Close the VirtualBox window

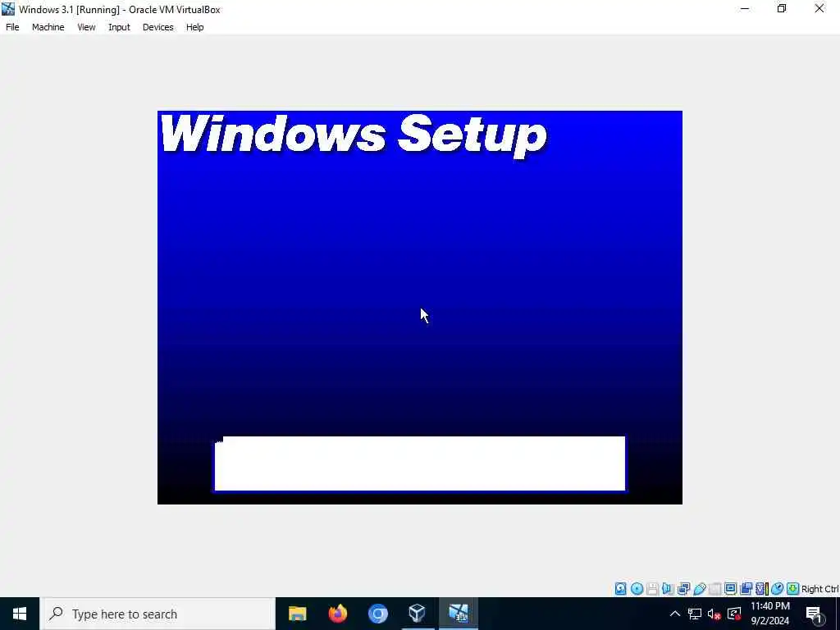coord(819,9)
